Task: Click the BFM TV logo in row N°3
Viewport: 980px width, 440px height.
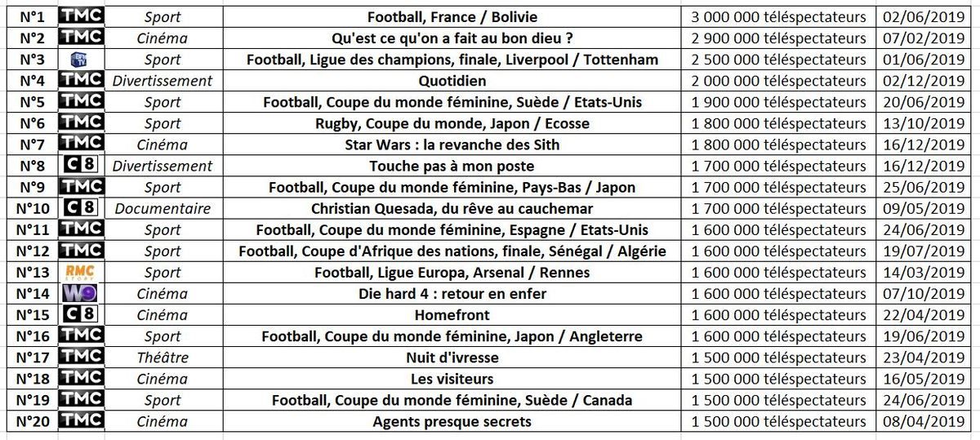Action: point(79,59)
